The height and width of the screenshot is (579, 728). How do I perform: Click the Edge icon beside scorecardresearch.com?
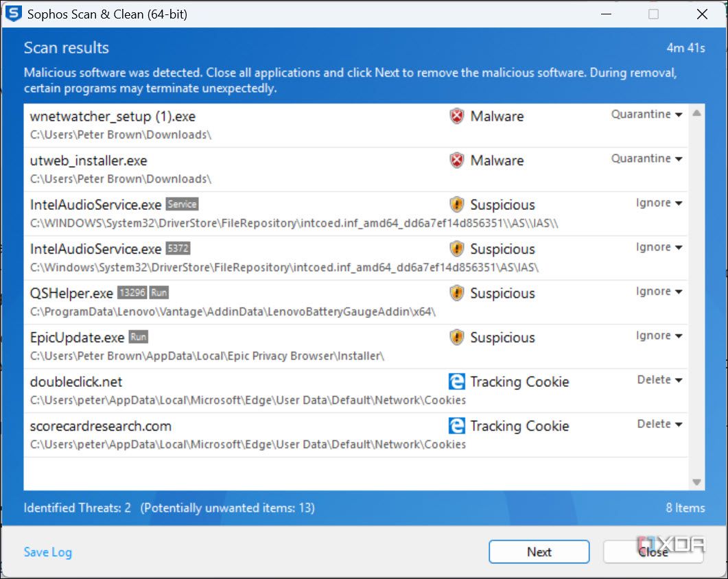(x=457, y=426)
